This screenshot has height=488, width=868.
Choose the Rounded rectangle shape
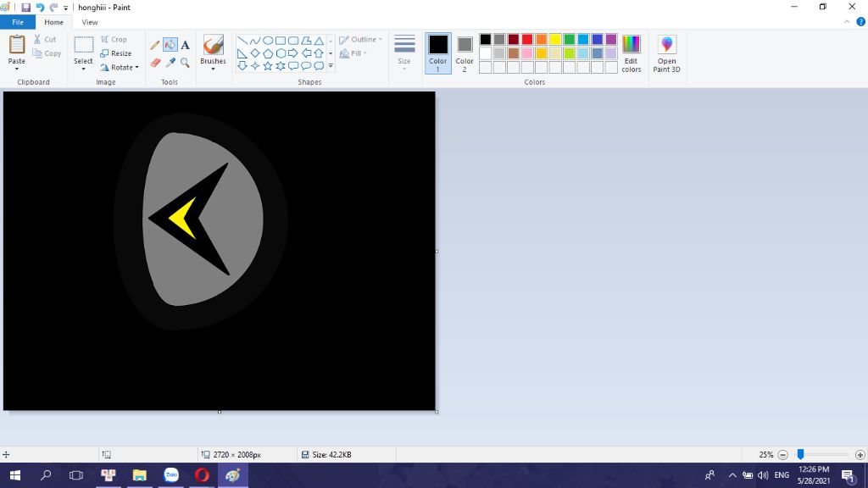(293, 41)
